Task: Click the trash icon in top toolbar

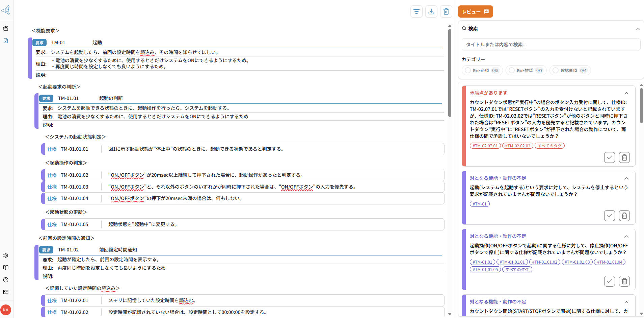Action: (x=446, y=11)
